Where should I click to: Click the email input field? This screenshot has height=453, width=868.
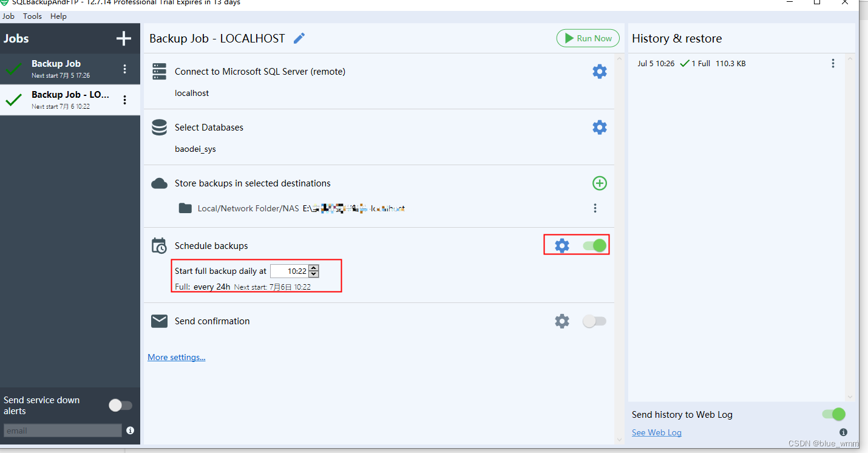[x=63, y=431]
